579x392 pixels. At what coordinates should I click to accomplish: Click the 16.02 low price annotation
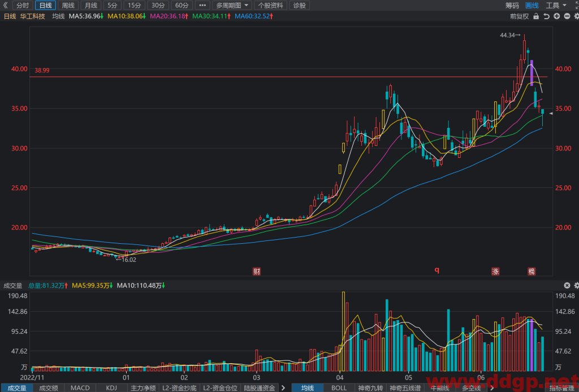point(126,260)
